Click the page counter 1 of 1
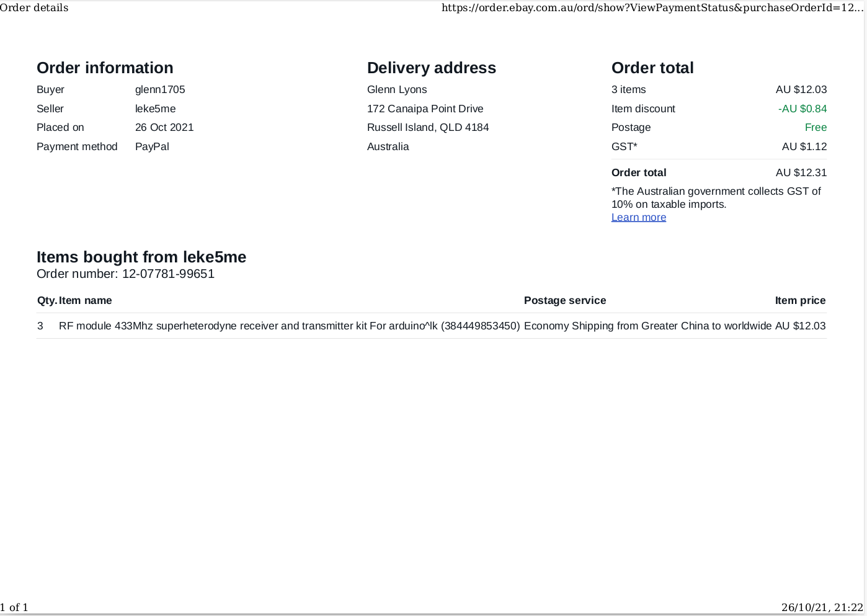 (x=14, y=607)
